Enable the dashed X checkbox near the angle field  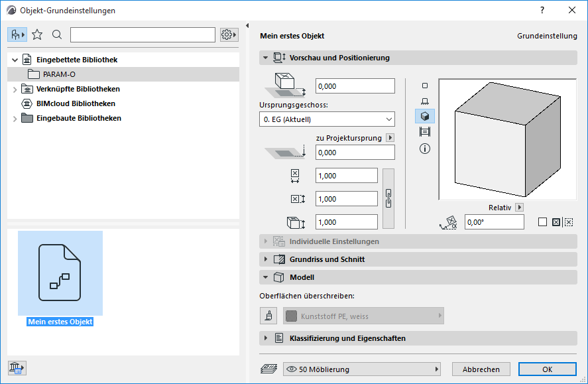click(569, 222)
